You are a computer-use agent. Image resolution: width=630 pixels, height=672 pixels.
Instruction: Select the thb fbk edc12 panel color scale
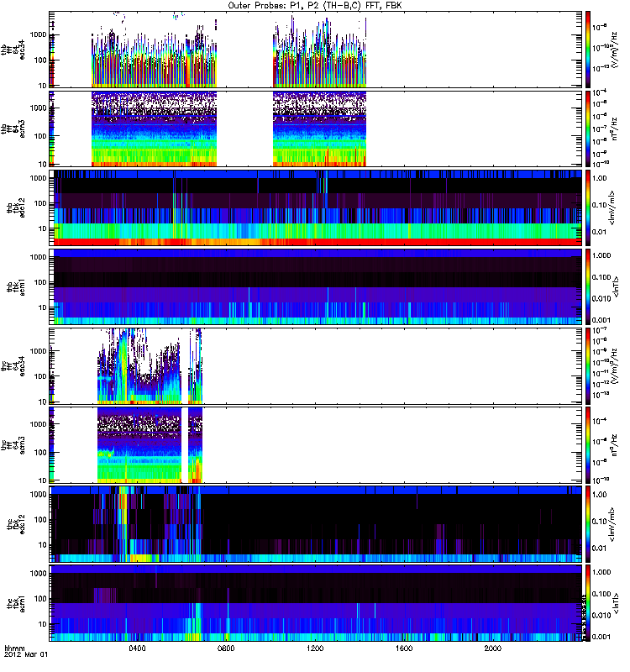click(x=589, y=207)
